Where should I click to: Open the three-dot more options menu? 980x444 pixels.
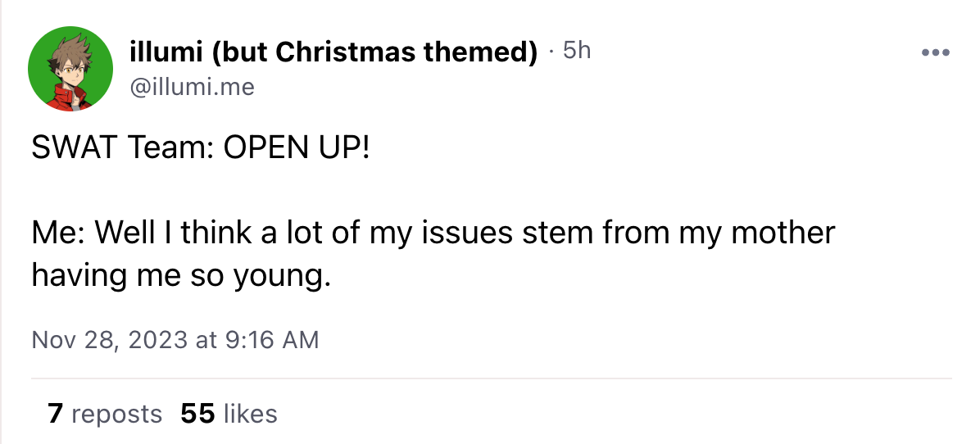coord(935,53)
